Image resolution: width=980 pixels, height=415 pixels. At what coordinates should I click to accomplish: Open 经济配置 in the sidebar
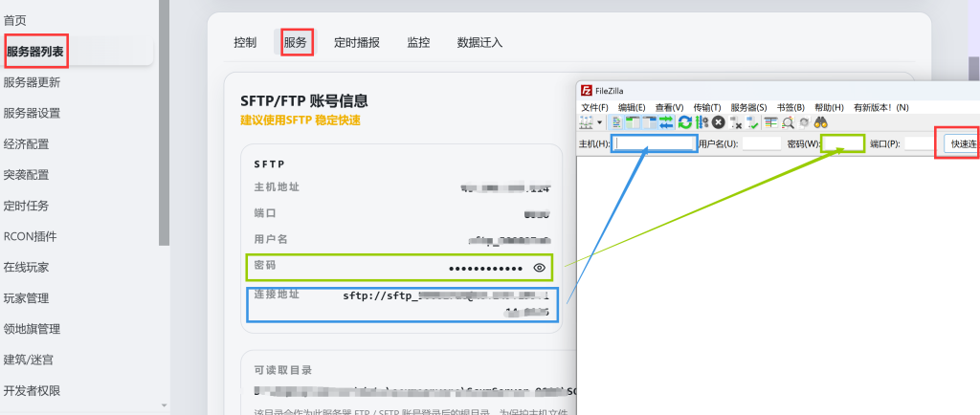tap(26, 144)
